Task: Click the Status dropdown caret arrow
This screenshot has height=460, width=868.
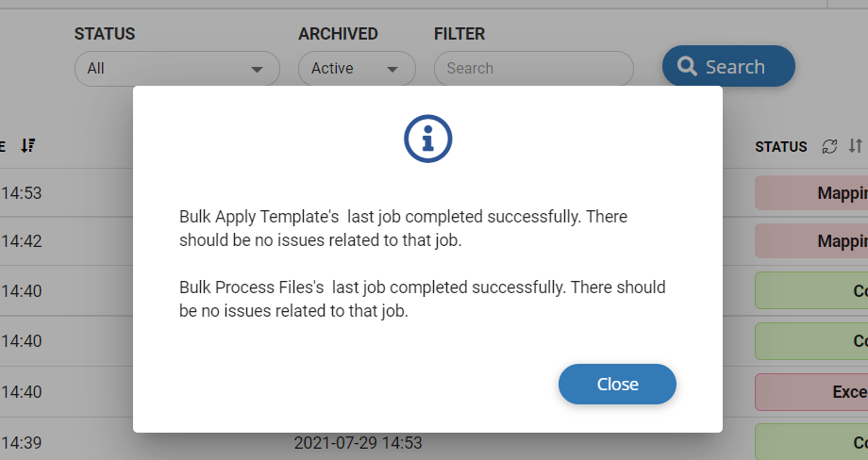Action: pyautogui.click(x=257, y=70)
